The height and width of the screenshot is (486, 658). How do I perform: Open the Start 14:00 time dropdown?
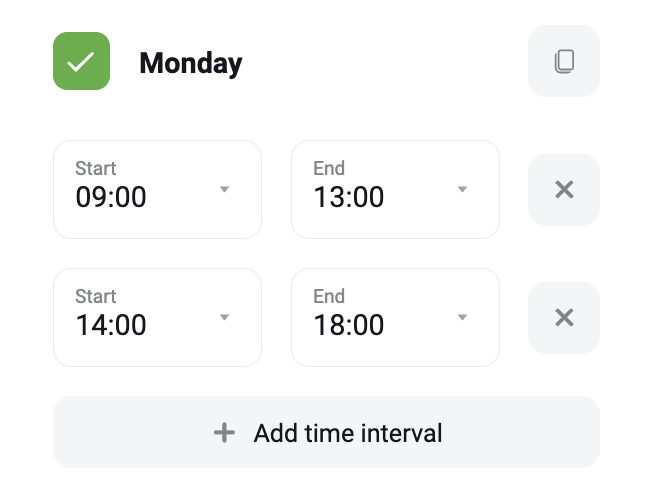[x=157, y=317]
